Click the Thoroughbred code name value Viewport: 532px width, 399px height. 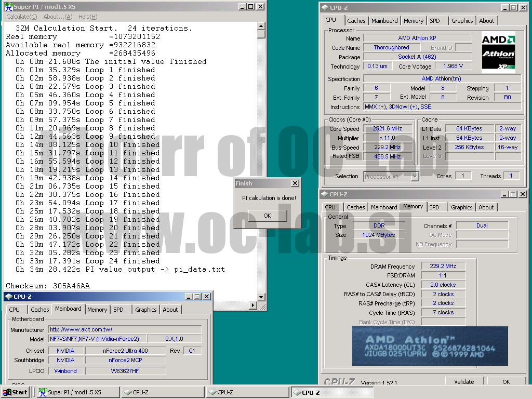tap(391, 47)
